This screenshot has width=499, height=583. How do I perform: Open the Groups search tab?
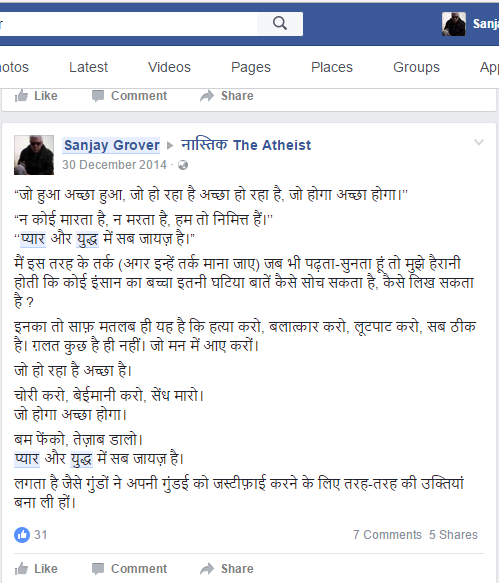[416, 67]
